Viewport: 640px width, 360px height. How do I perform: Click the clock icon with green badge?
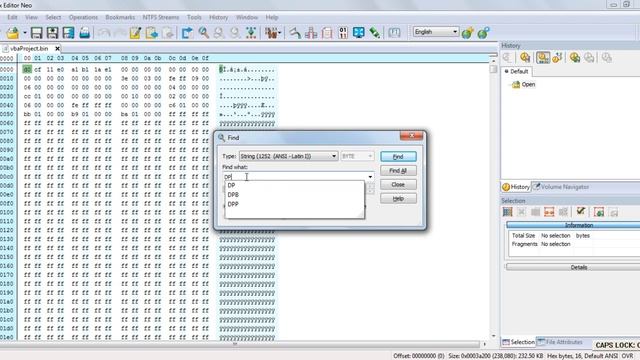pos(575,58)
